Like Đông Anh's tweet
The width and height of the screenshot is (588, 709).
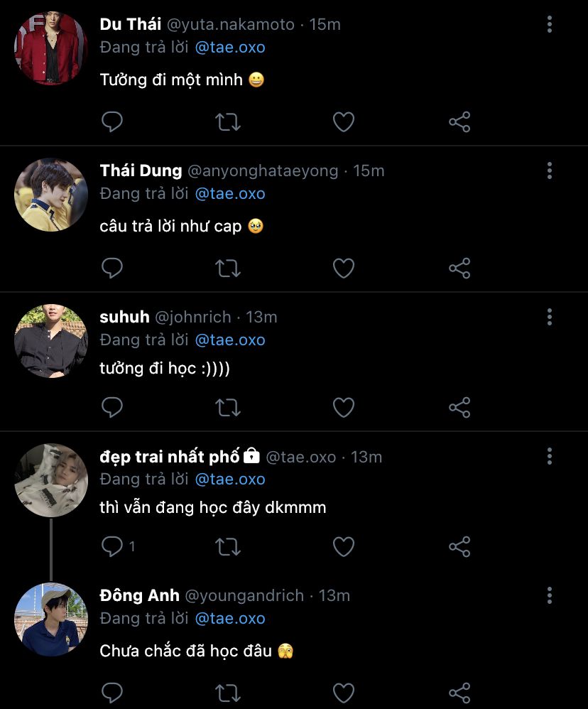[344, 693]
